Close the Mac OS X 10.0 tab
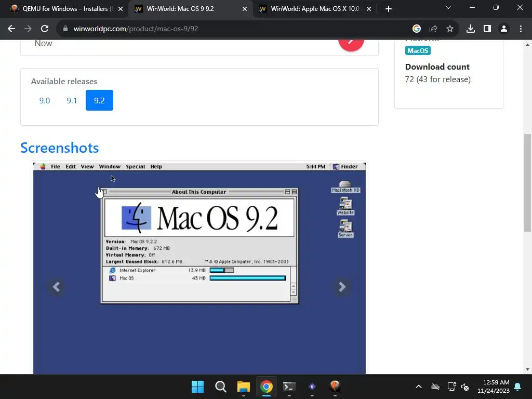The height and width of the screenshot is (399, 532). click(369, 9)
